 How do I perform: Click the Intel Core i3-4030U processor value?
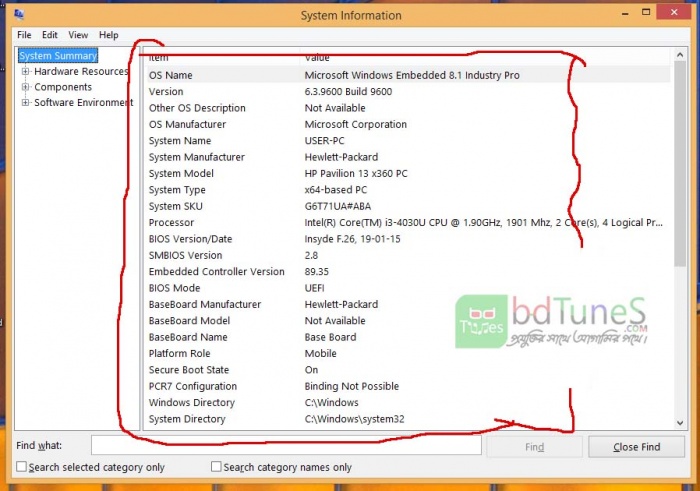coord(483,222)
